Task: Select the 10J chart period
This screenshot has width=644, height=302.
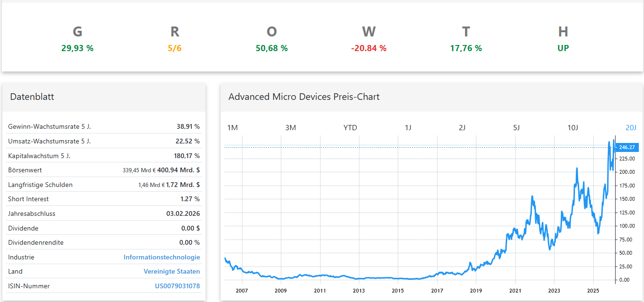Action: point(572,128)
